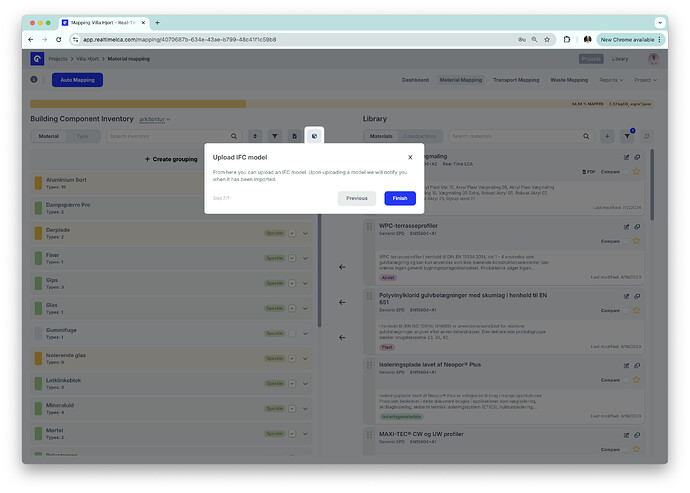Duplicate the MAXI-TEC CW og UW profiler material
This screenshot has width=690, height=493.
point(637,435)
